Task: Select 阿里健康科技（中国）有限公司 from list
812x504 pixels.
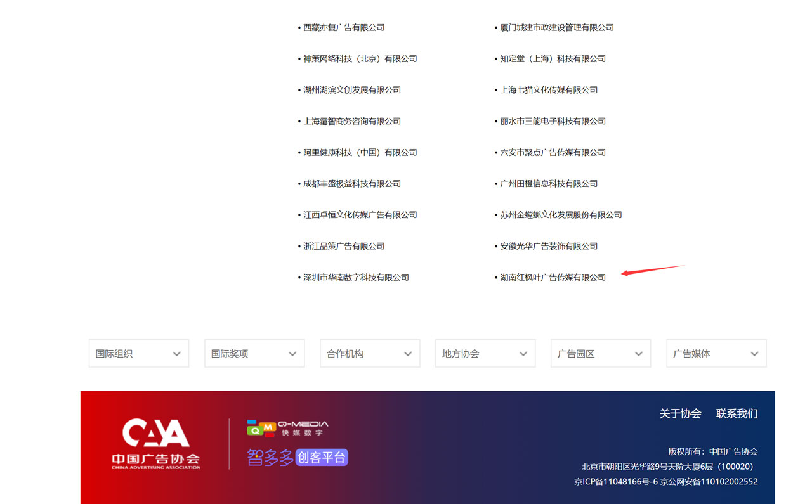Action: pyautogui.click(x=360, y=152)
